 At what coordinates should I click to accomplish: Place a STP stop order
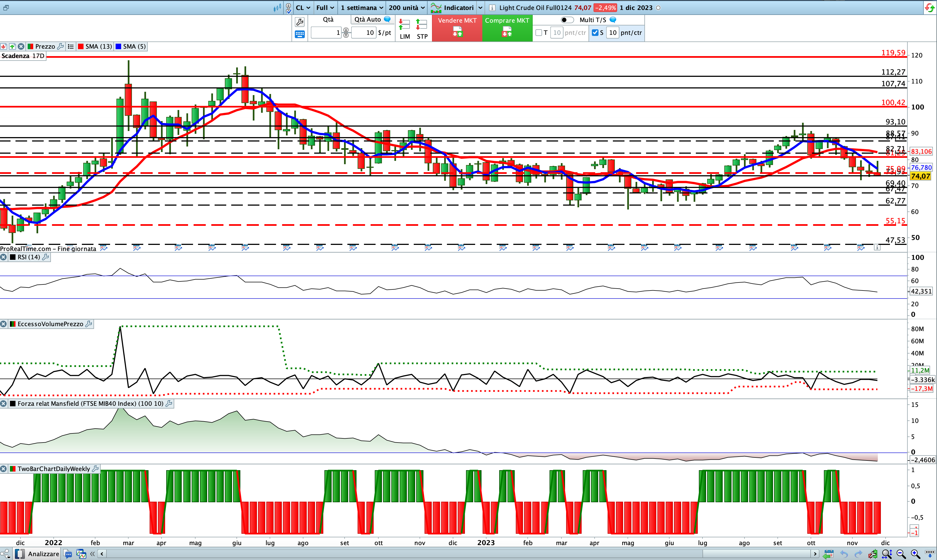422,29
